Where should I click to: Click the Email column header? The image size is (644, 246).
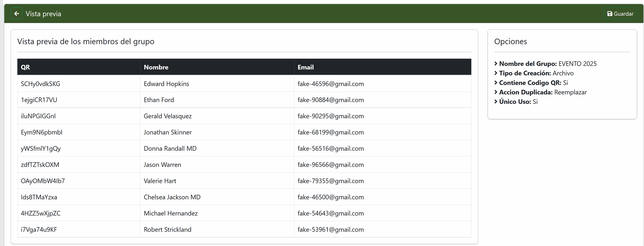tap(306, 67)
